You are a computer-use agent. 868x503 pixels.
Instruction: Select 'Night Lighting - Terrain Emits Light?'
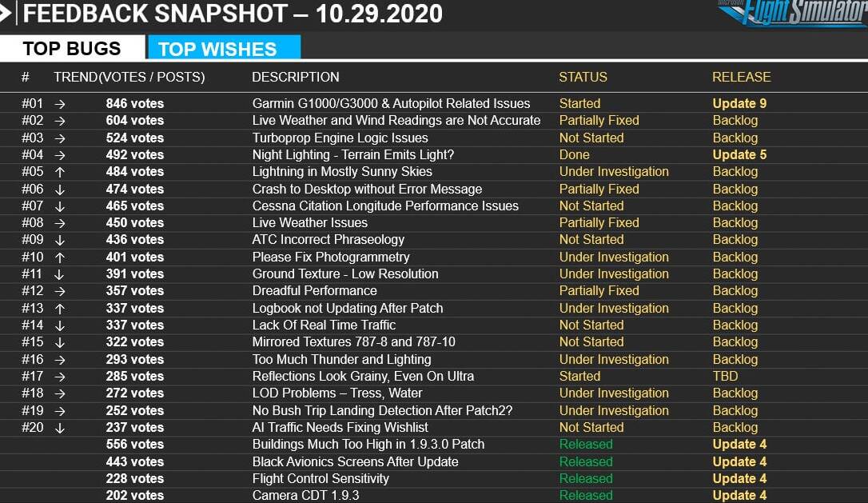pyautogui.click(x=353, y=154)
